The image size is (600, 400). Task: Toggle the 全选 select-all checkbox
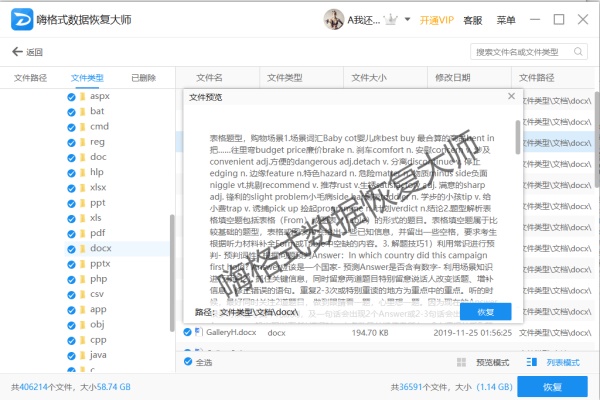[x=187, y=362]
